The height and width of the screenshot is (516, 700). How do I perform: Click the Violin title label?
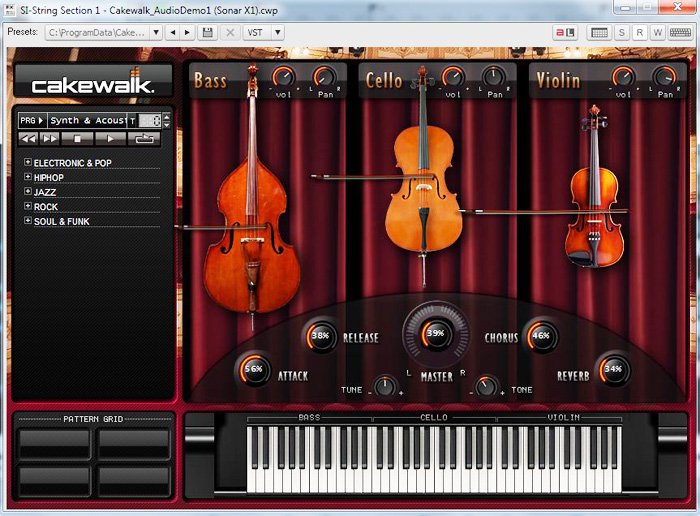[558, 81]
